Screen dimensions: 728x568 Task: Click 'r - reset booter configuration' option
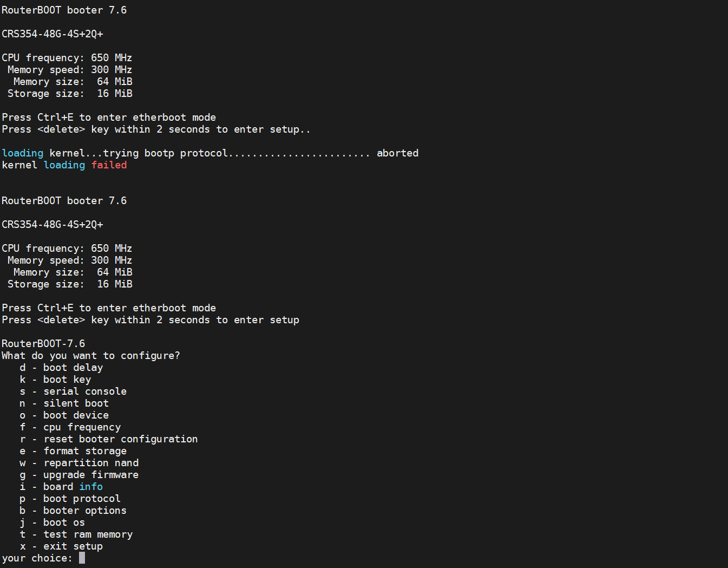pos(108,439)
